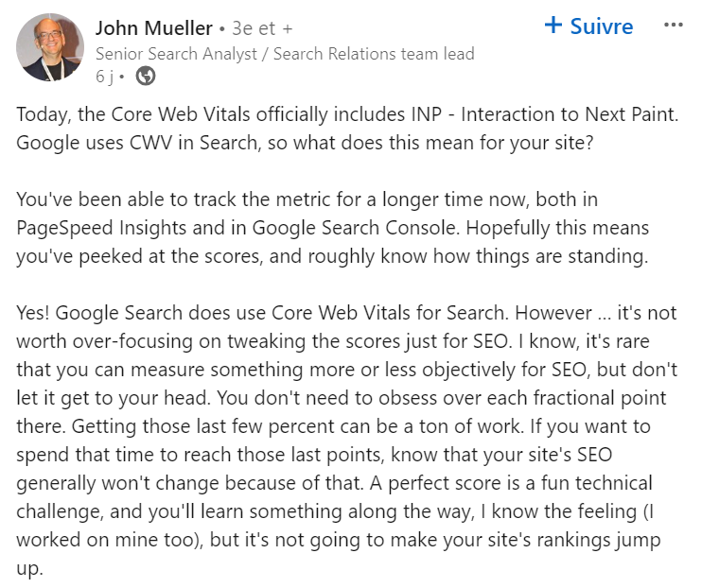Viewport: 702px width, 588px height.
Task: Click the globe public visibility icon
Action: (146, 76)
